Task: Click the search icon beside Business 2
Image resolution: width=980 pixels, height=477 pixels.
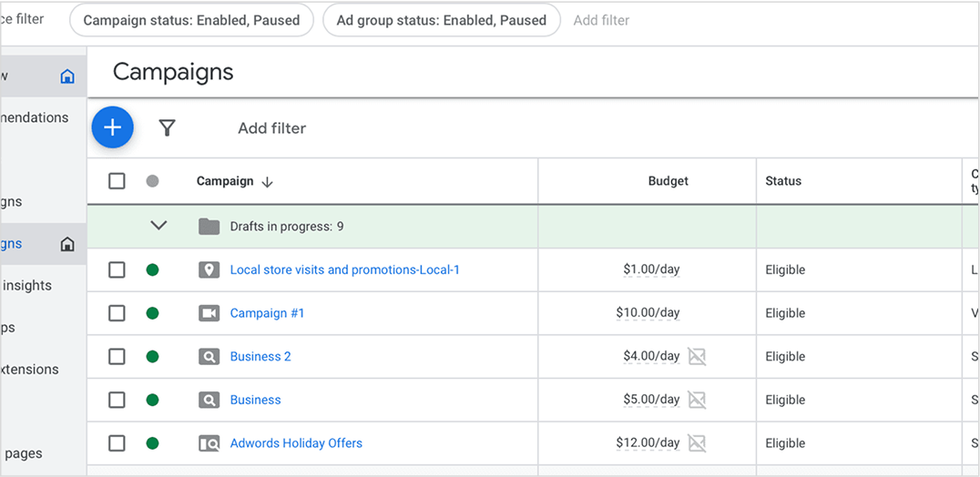Action: 209,357
